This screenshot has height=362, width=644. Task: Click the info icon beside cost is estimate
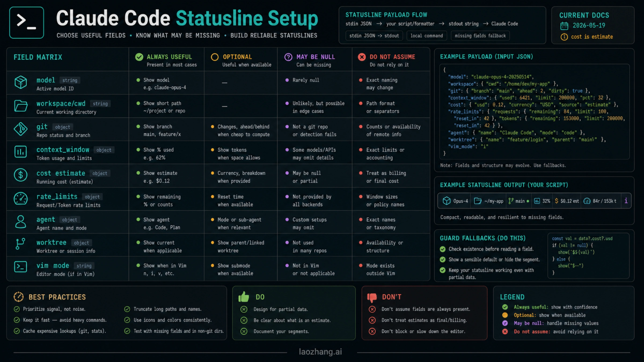[564, 37]
